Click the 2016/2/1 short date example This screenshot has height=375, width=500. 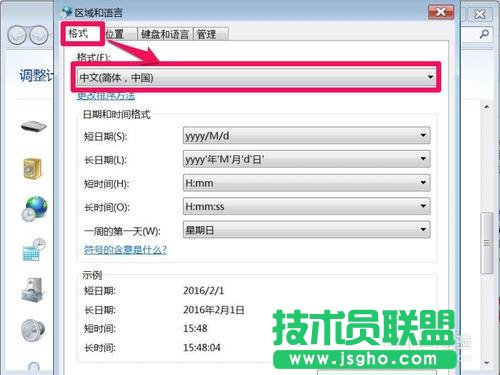tap(204, 290)
